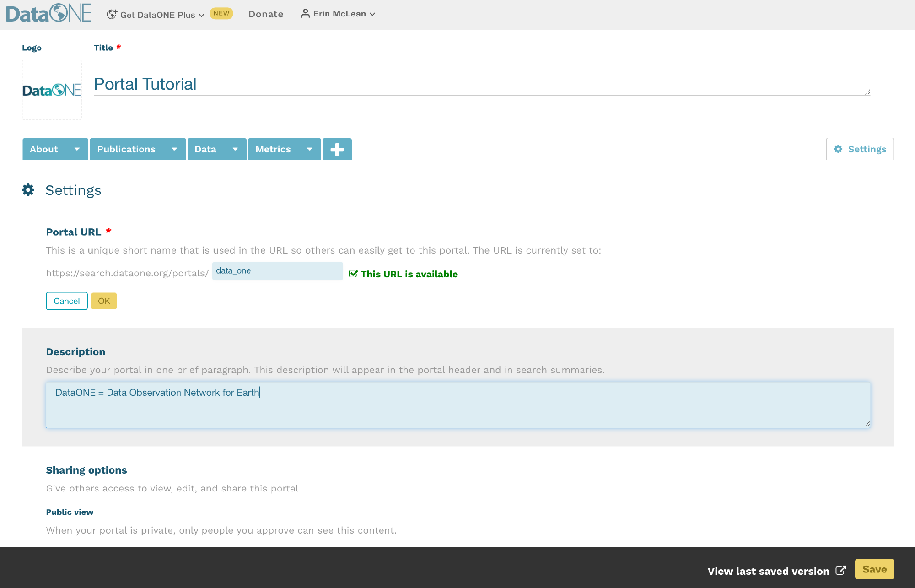Screen dimensions: 915x588
Task: Click the yellow Save button
Action: tap(874, 569)
